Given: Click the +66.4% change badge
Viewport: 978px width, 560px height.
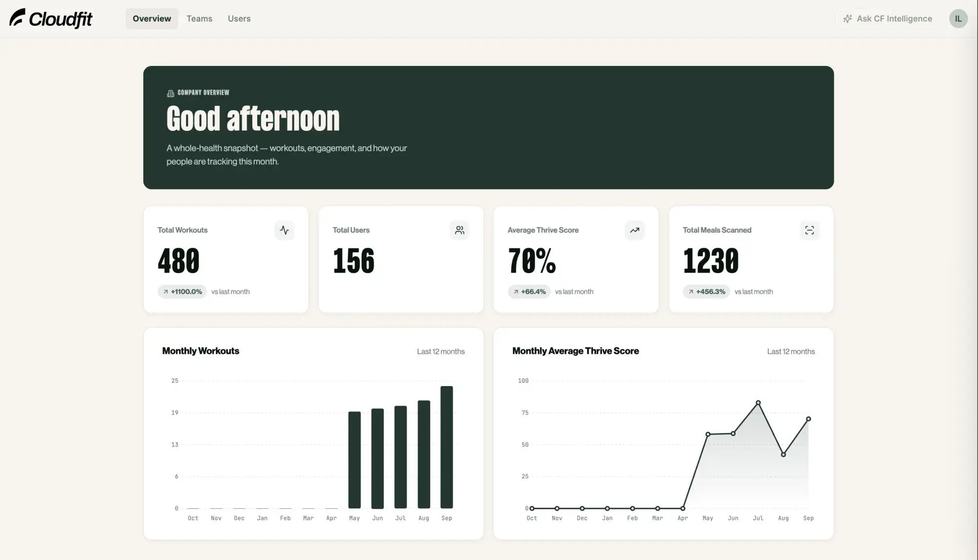Looking at the screenshot, I should [x=529, y=292].
